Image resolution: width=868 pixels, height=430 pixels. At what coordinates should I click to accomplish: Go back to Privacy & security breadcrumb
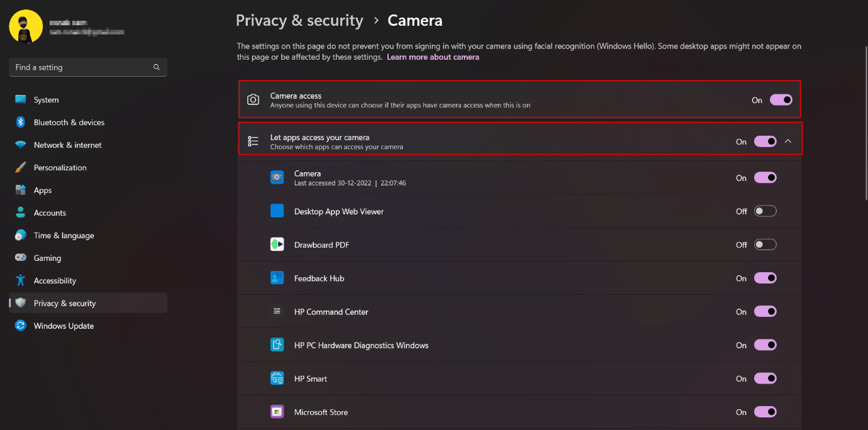[x=299, y=21]
